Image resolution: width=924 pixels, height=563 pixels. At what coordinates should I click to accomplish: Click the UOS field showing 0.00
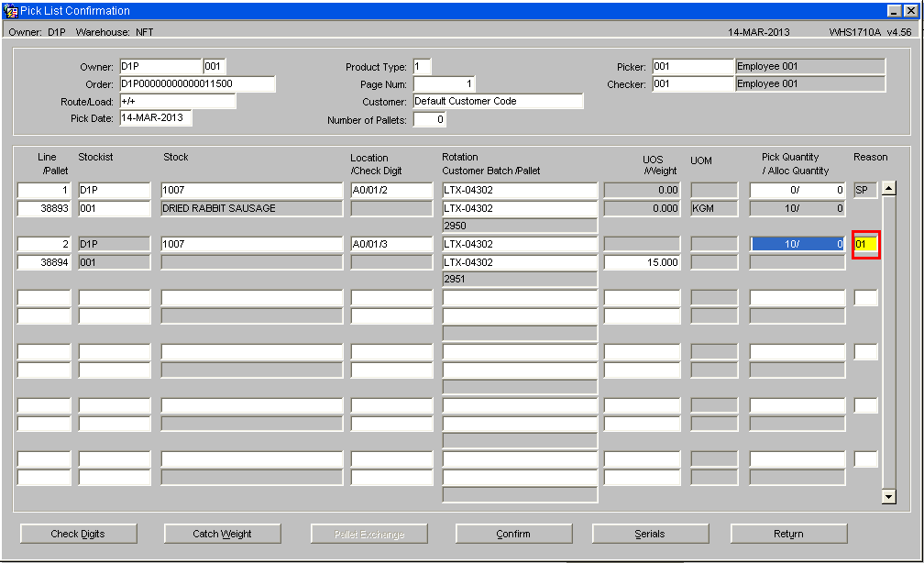pos(643,190)
